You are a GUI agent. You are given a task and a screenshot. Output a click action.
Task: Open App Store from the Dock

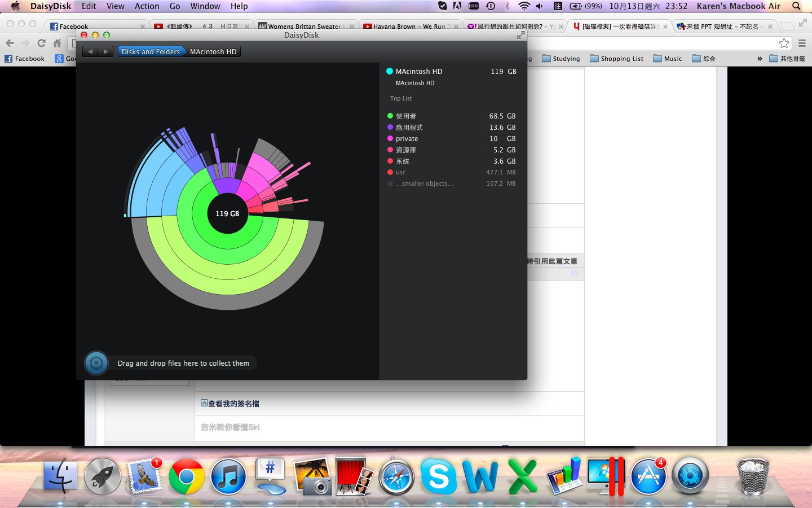pyautogui.click(x=648, y=476)
